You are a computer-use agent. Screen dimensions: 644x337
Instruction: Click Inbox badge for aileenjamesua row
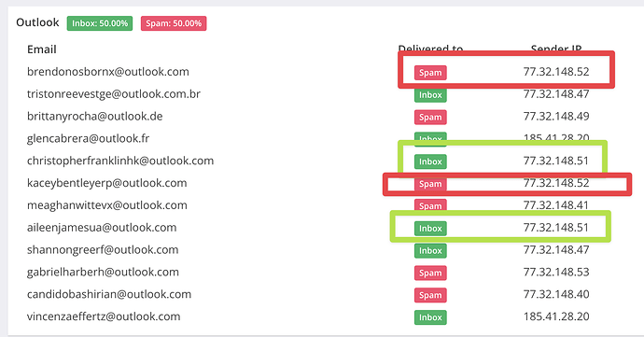point(430,228)
